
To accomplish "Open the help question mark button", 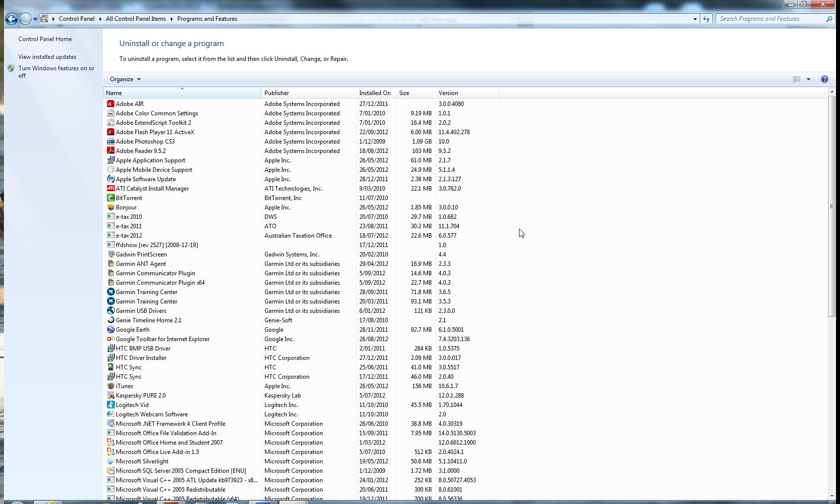I will click(x=824, y=79).
